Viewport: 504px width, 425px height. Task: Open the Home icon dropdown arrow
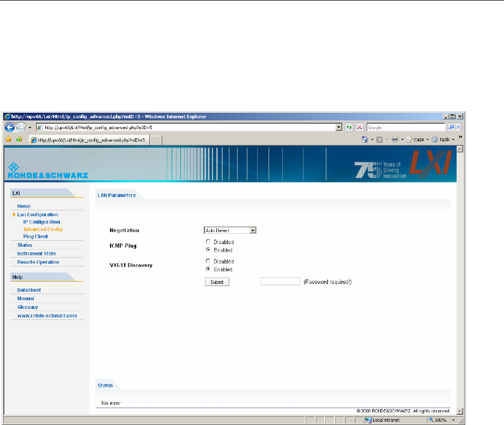(x=372, y=139)
